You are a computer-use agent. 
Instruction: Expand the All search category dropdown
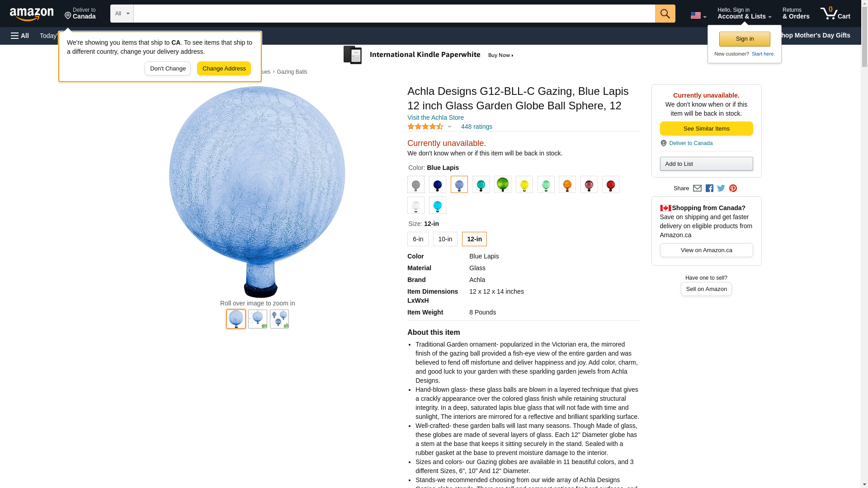[122, 14]
